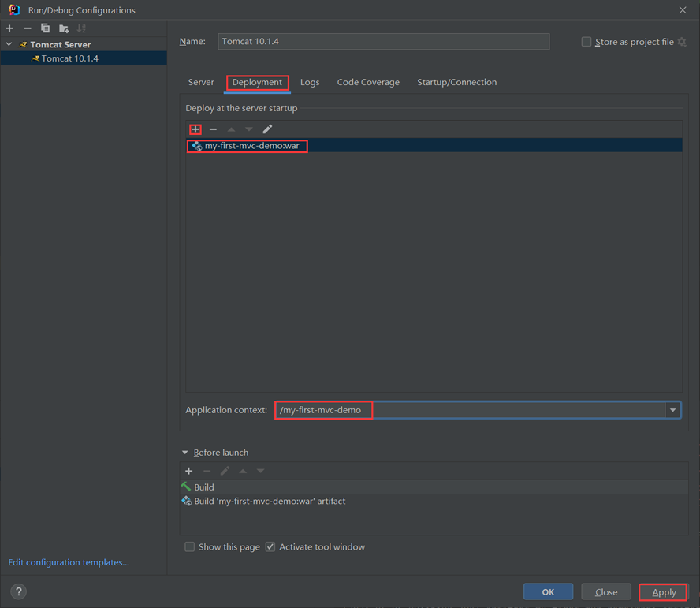Copy the selected run configuration
700x608 pixels.
pos(45,28)
